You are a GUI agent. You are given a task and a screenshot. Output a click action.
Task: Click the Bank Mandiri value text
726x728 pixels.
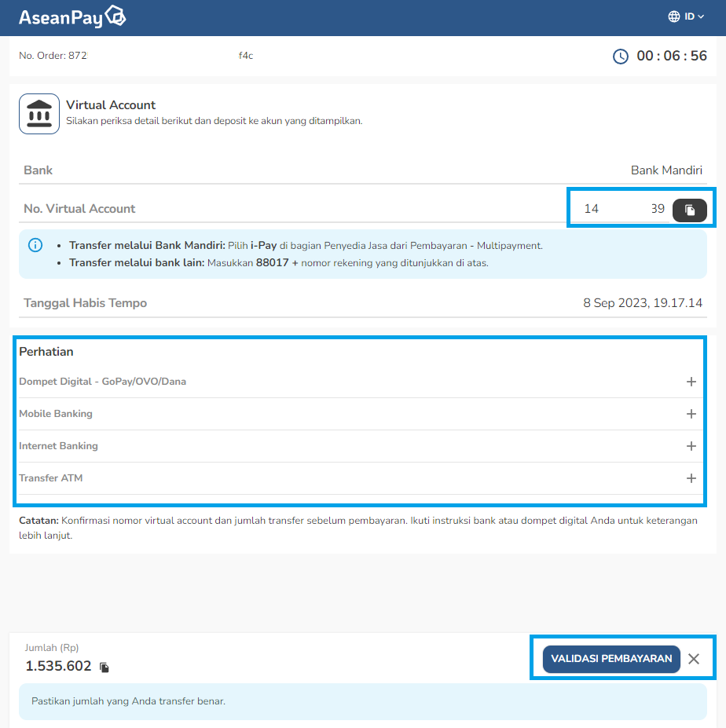click(666, 170)
